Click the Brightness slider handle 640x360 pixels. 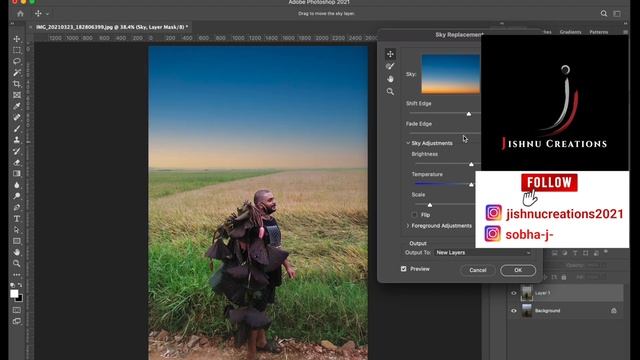[471, 164]
